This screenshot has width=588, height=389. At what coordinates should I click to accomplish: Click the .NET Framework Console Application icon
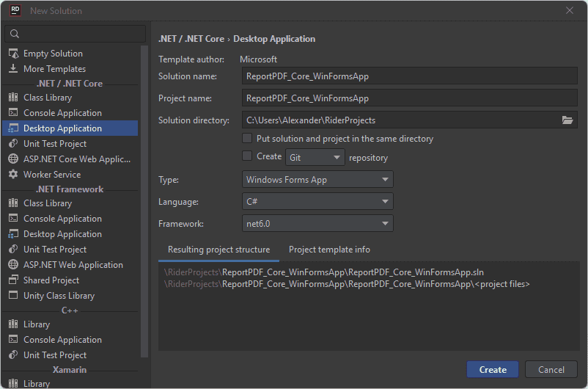click(x=13, y=218)
